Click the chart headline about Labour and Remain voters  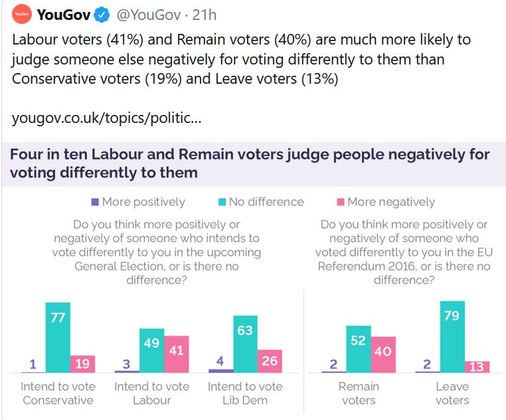tap(249, 163)
